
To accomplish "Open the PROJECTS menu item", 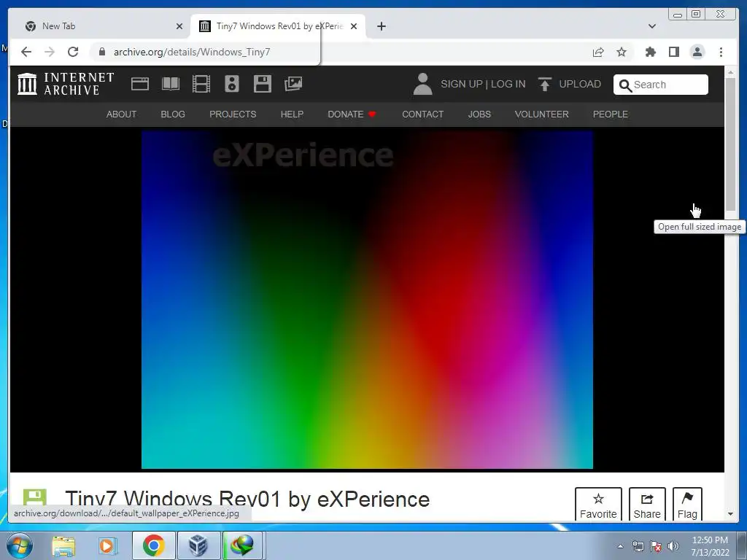I will click(233, 114).
